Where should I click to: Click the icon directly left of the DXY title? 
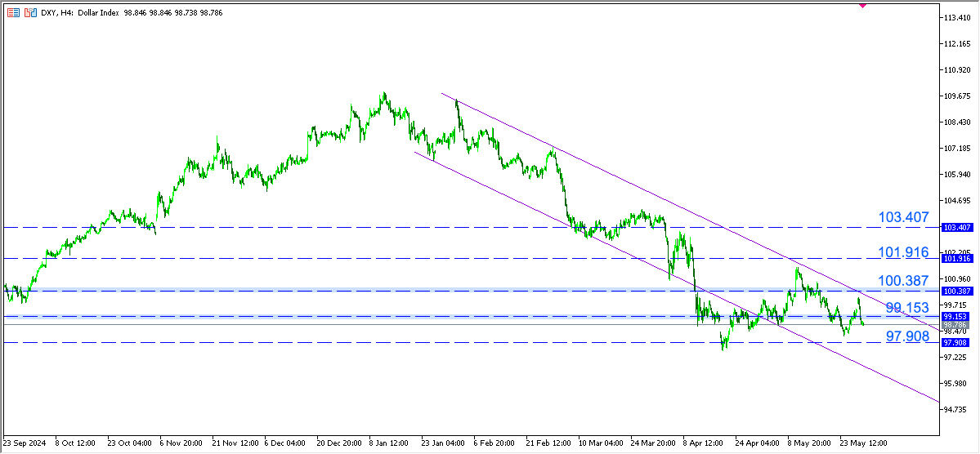30,14
